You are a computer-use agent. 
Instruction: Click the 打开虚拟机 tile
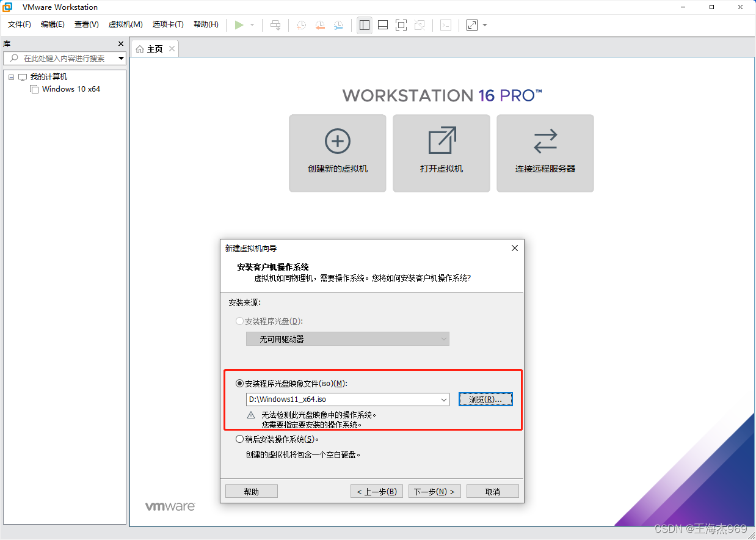(442, 153)
